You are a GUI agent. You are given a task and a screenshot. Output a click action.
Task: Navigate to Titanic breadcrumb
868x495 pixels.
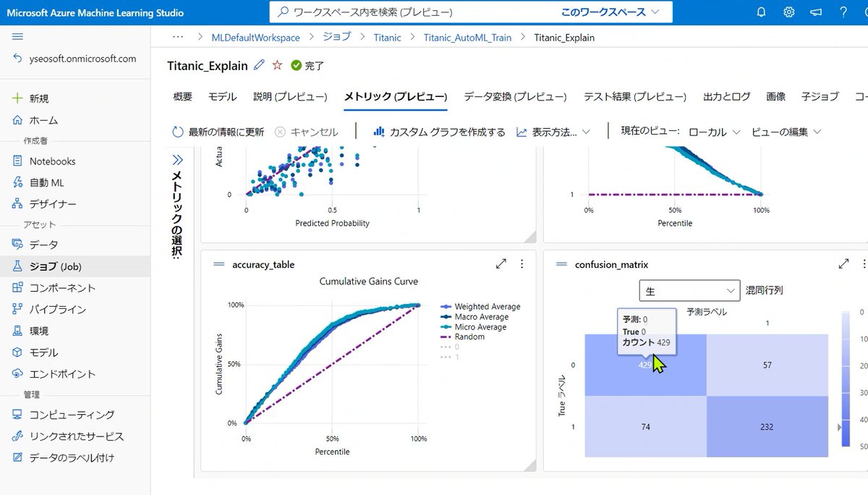pyautogui.click(x=387, y=38)
